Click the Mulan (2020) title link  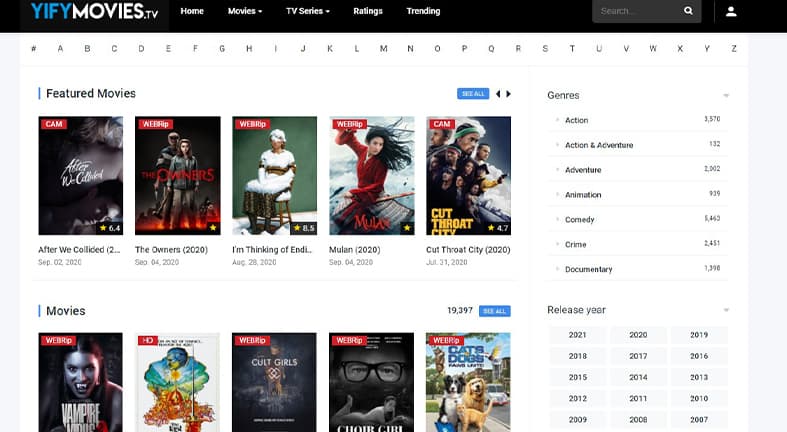(x=354, y=250)
